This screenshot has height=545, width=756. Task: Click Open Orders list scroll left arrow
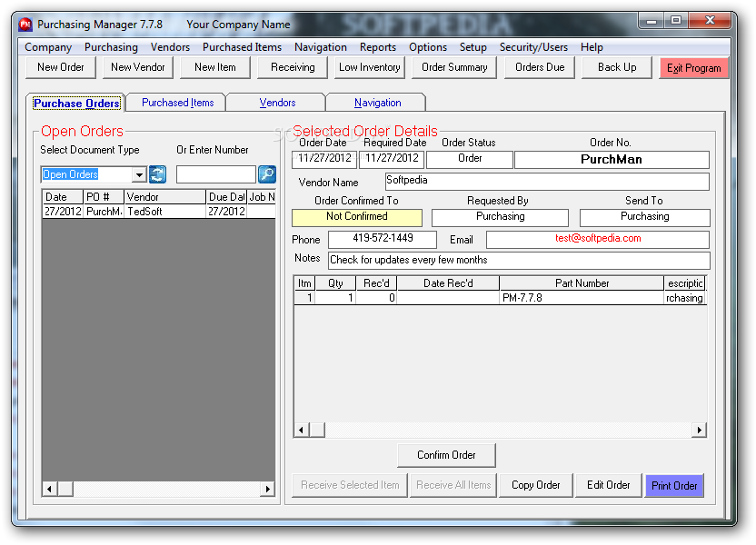(x=49, y=489)
